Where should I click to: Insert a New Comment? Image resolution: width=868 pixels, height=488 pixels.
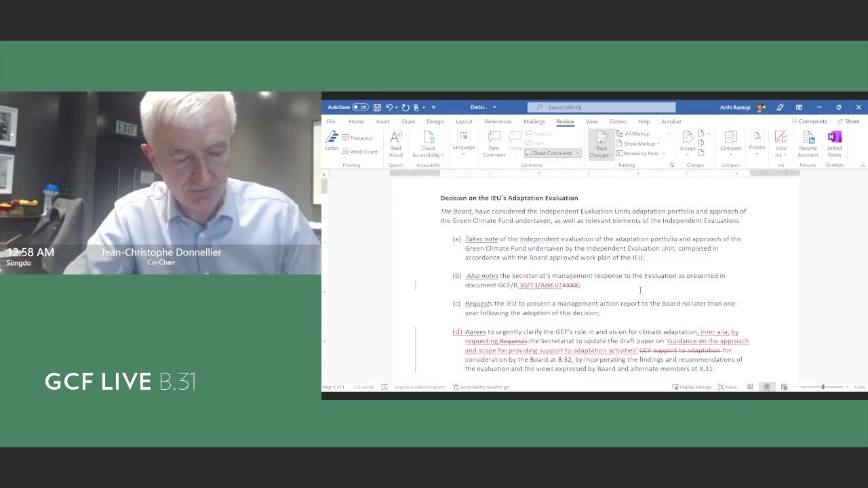pos(494,144)
